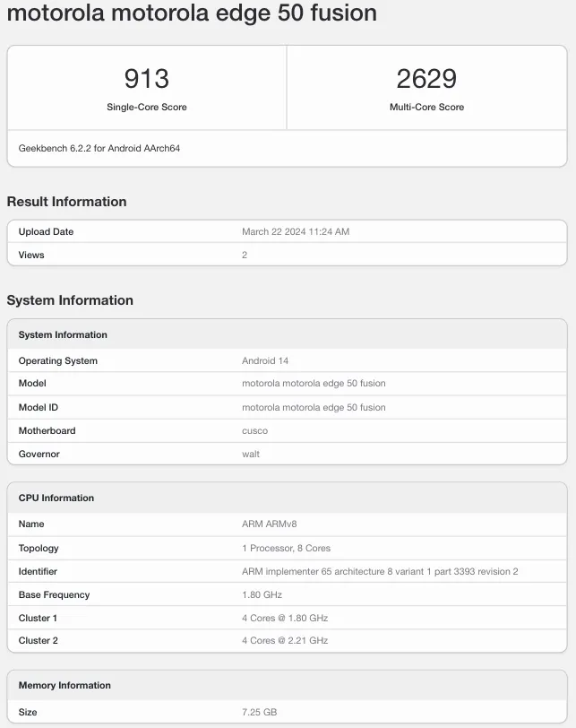Select the Android 14 operating system value
This screenshot has height=728, width=576.
265,360
